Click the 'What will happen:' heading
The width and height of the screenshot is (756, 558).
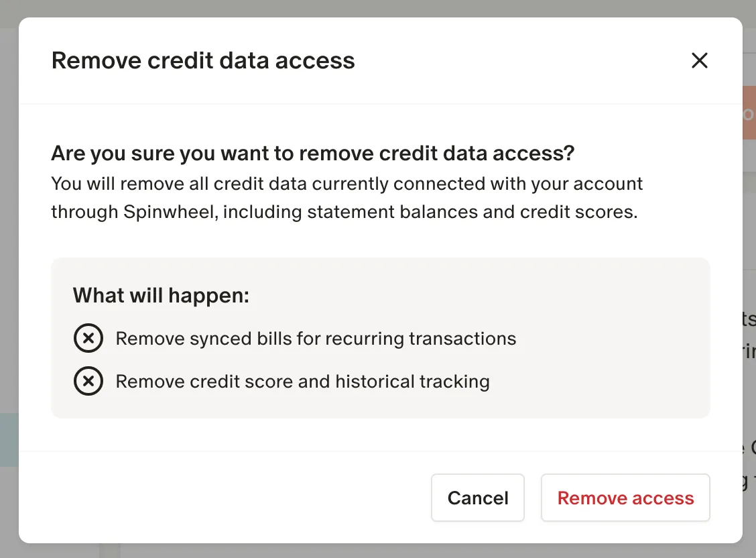point(161,295)
